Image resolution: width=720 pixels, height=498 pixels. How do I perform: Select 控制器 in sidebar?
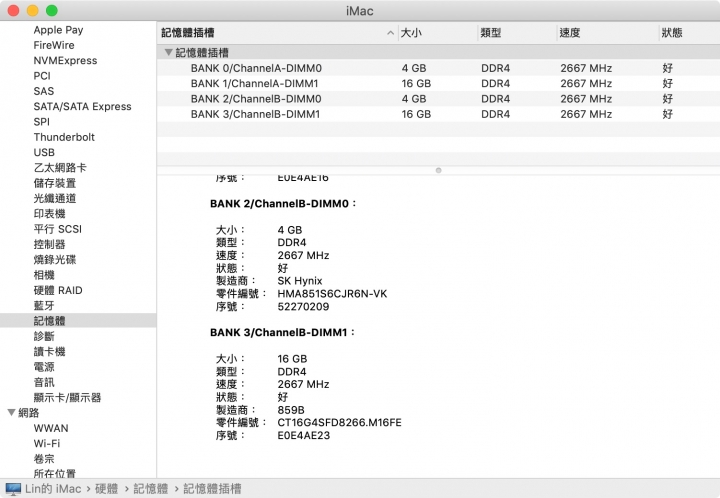click(49, 244)
